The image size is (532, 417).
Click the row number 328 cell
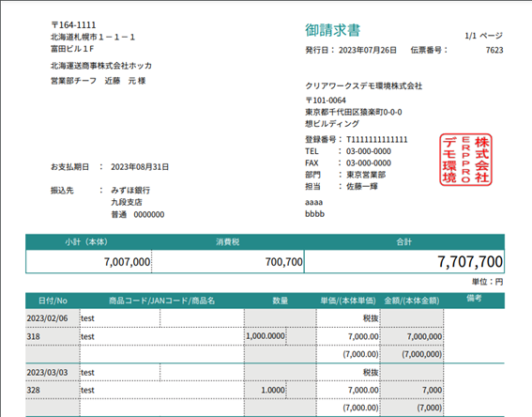53,390
